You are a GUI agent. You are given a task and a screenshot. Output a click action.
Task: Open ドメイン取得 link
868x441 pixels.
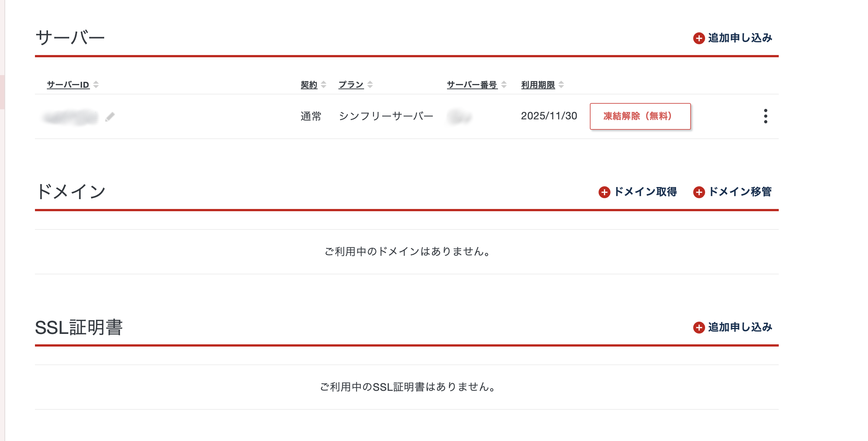tap(645, 192)
